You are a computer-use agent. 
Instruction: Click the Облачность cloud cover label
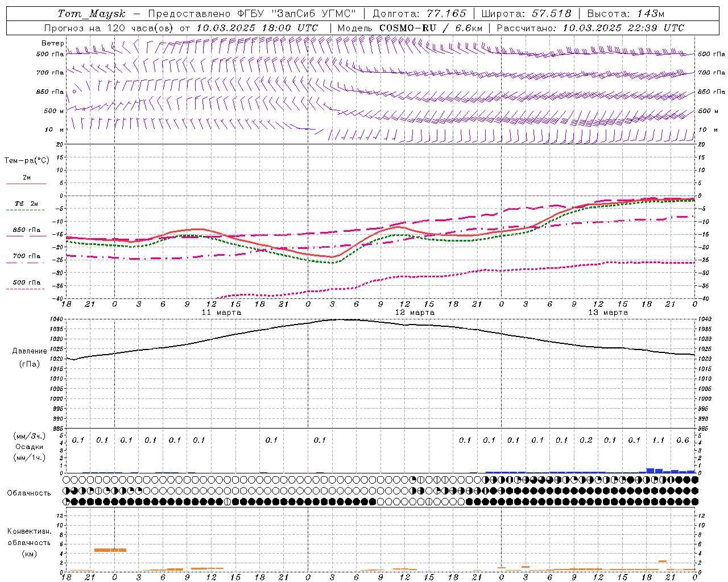coord(29,493)
